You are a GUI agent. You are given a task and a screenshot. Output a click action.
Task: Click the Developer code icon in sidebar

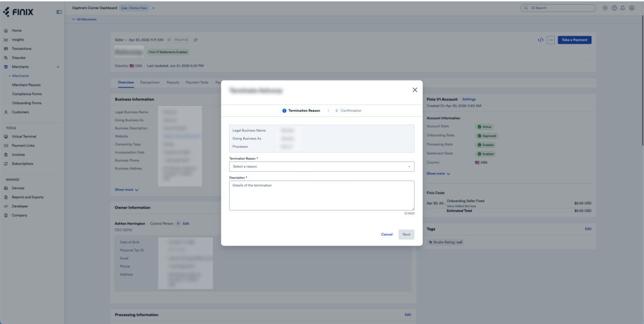point(6,206)
